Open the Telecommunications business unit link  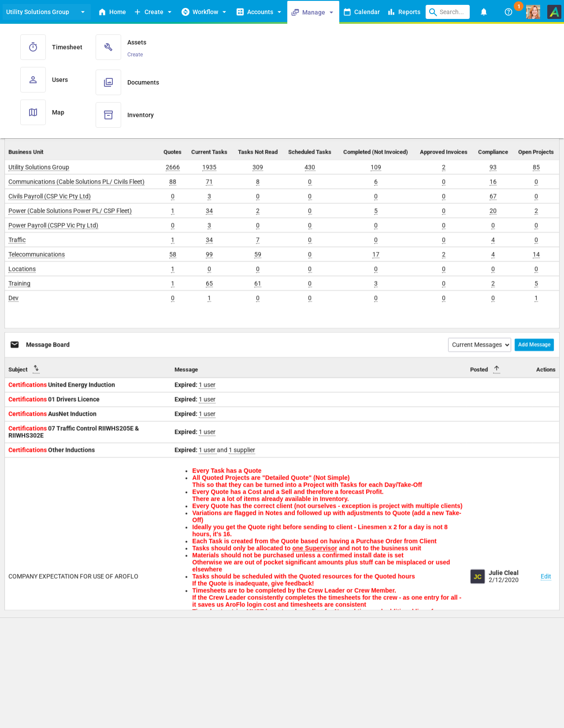pyautogui.click(x=37, y=255)
